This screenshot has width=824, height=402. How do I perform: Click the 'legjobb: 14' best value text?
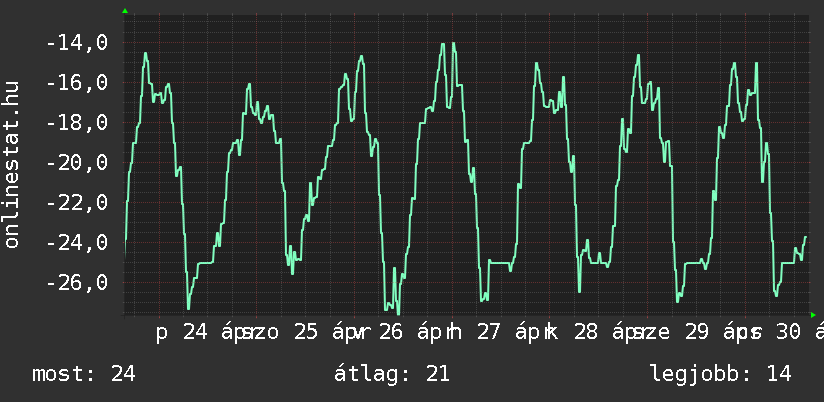(x=720, y=375)
